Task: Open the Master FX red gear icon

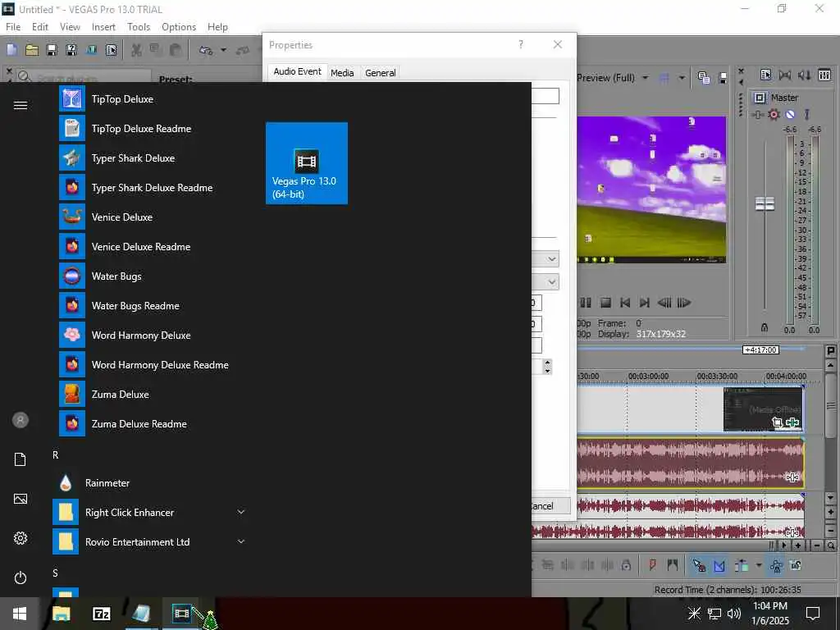Action: (774, 114)
